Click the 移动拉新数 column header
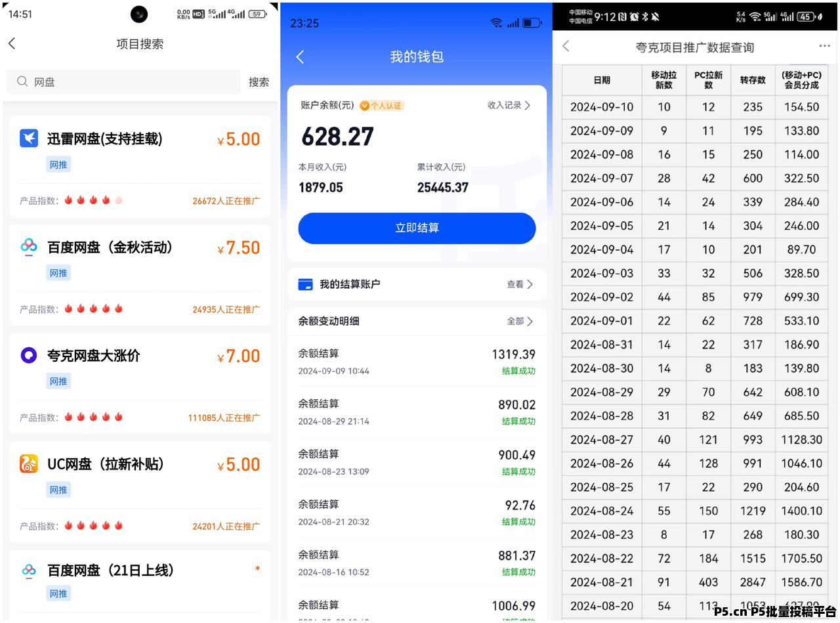Screen dimensions: 840x623 tap(664, 80)
